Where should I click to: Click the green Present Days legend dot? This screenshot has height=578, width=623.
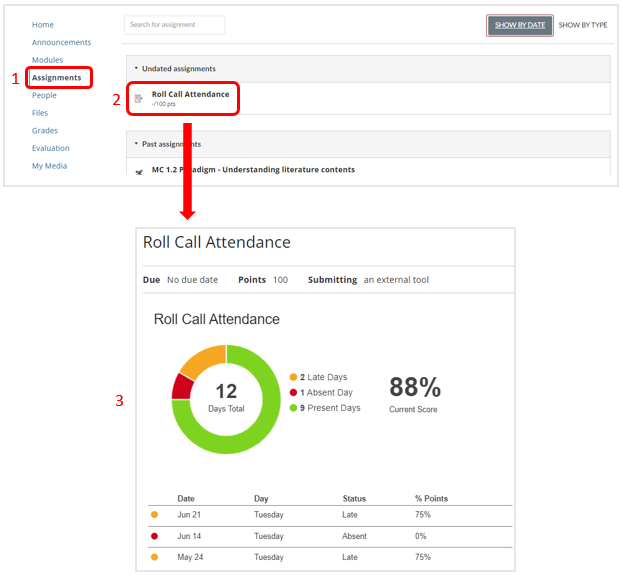pos(293,408)
